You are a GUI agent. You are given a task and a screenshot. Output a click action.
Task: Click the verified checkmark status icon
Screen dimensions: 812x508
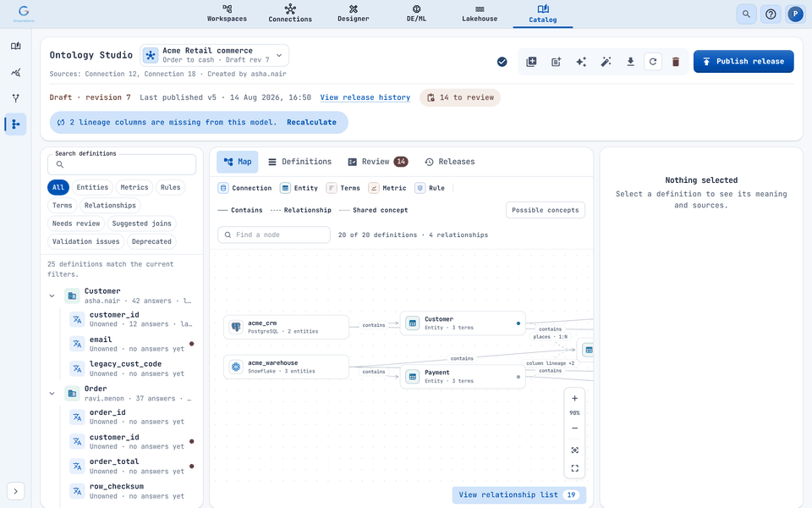502,62
